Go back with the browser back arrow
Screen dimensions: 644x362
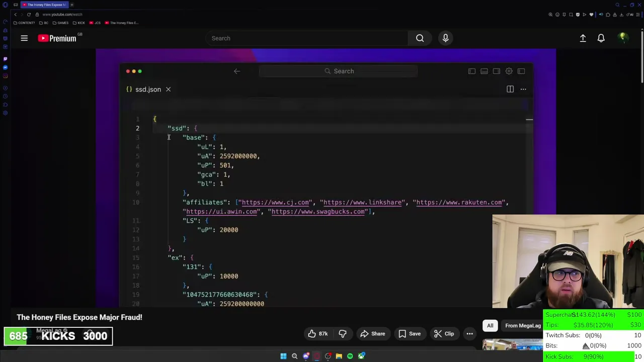[x=15, y=15]
